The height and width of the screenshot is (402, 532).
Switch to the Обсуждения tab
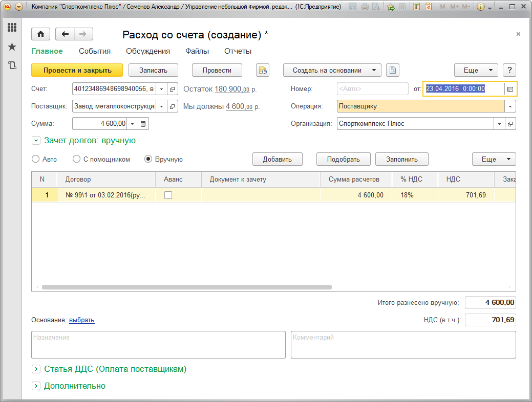click(148, 51)
